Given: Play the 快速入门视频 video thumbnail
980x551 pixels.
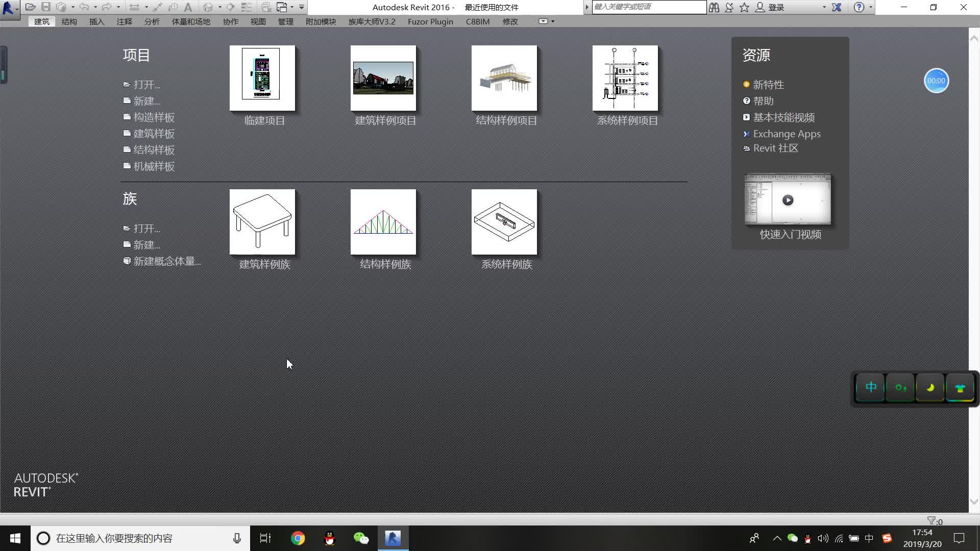Looking at the screenshot, I should point(788,199).
